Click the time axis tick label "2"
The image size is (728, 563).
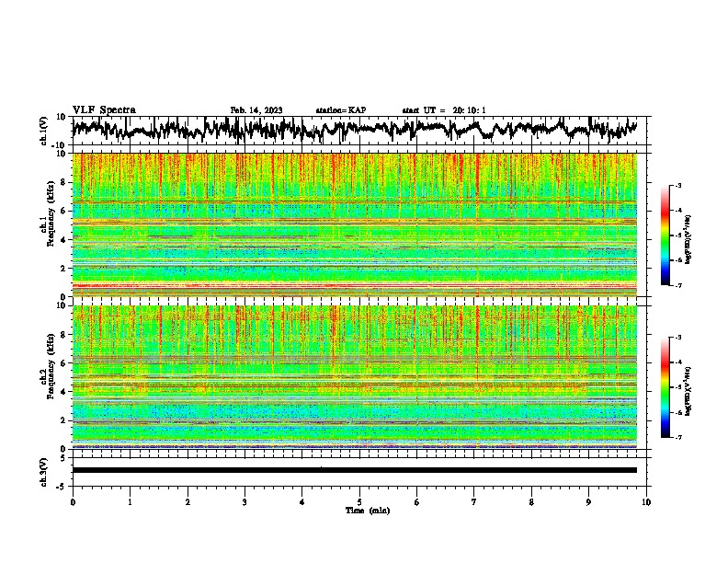pyautogui.click(x=188, y=502)
